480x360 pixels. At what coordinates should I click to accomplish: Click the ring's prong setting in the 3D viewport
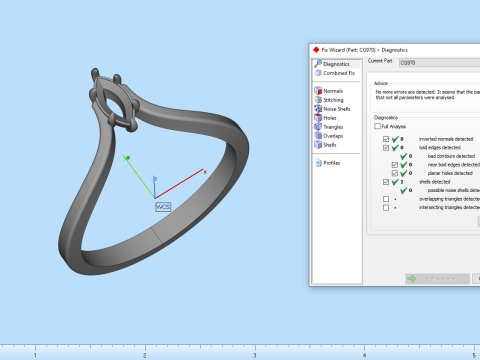point(113,100)
